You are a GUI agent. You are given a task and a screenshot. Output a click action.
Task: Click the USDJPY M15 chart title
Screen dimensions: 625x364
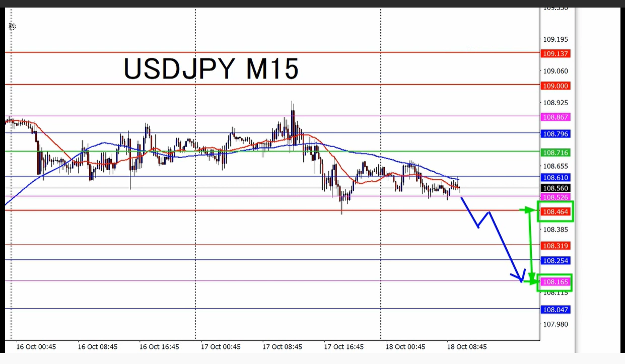tap(211, 69)
